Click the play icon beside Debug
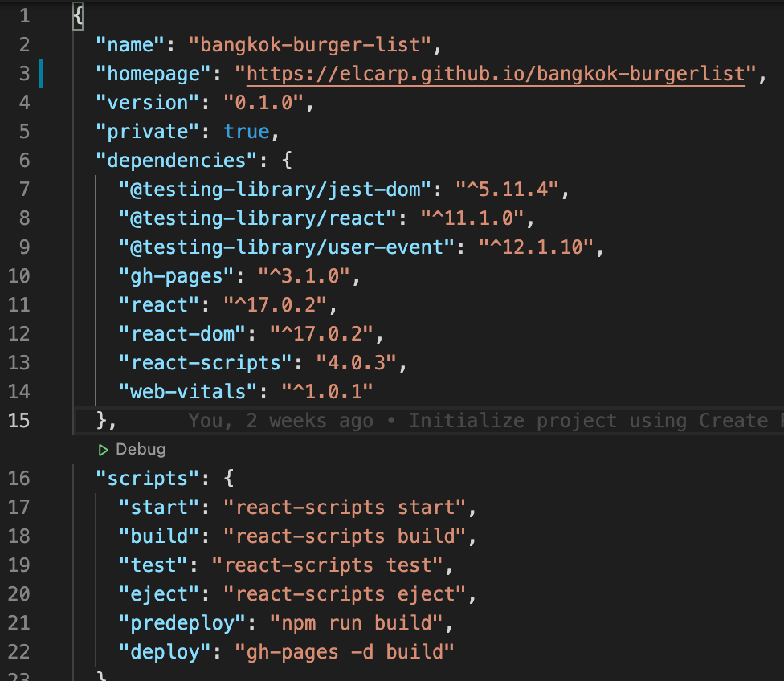Viewport: 784px width, 681px height. coord(104,450)
